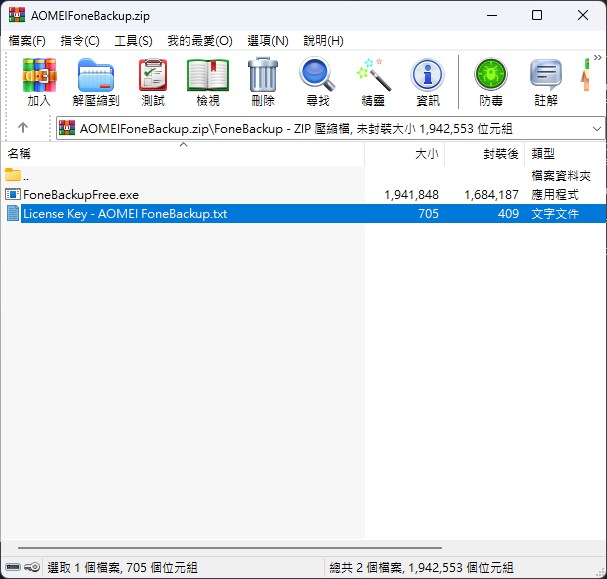Click the partially visible toolbar icon after 註解
The image size is (607, 579).
[585, 75]
